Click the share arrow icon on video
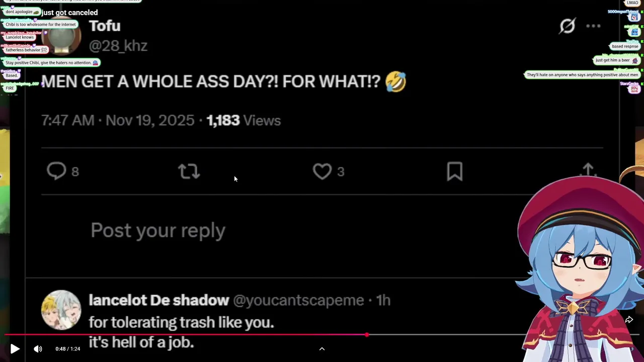Viewport: 644px width, 362px height. (x=629, y=320)
